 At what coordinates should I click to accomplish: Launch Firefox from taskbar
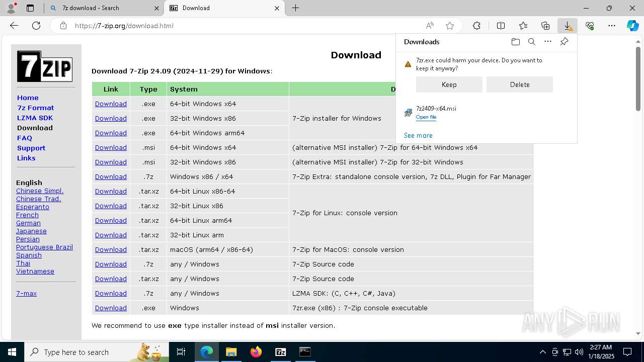click(256, 352)
